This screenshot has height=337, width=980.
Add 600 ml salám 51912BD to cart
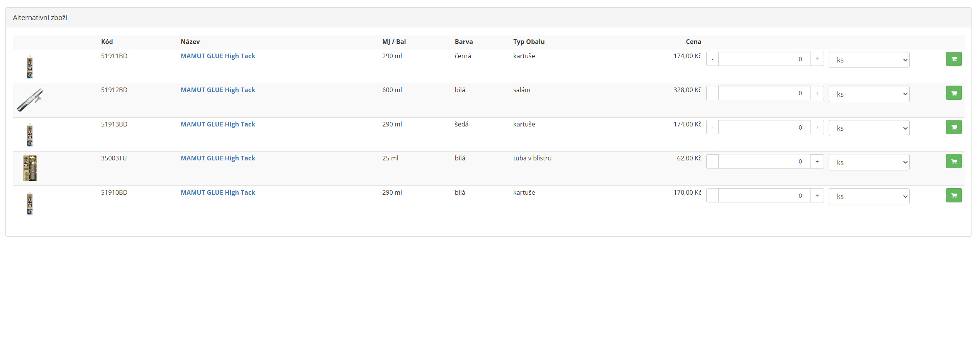point(953,93)
